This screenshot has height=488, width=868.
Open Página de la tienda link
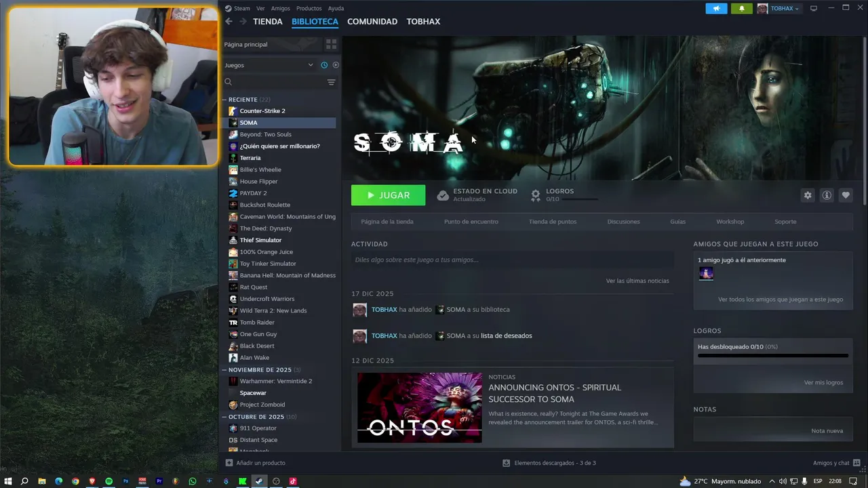(x=387, y=222)
